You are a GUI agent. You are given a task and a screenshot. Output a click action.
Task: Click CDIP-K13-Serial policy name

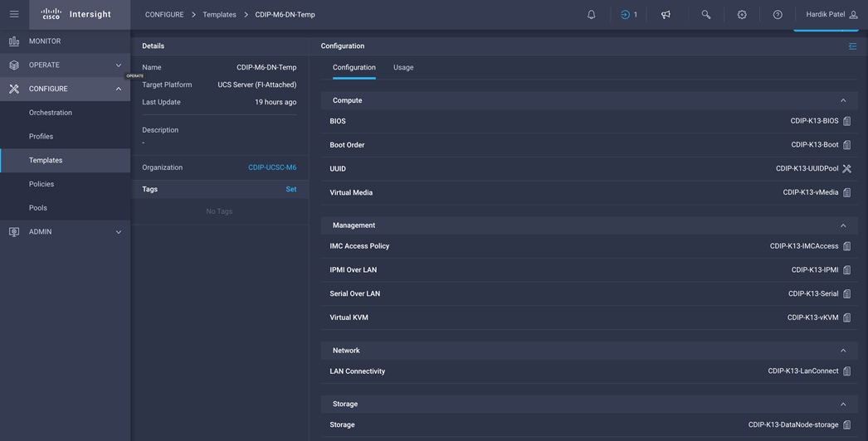[x=813, y=293]
